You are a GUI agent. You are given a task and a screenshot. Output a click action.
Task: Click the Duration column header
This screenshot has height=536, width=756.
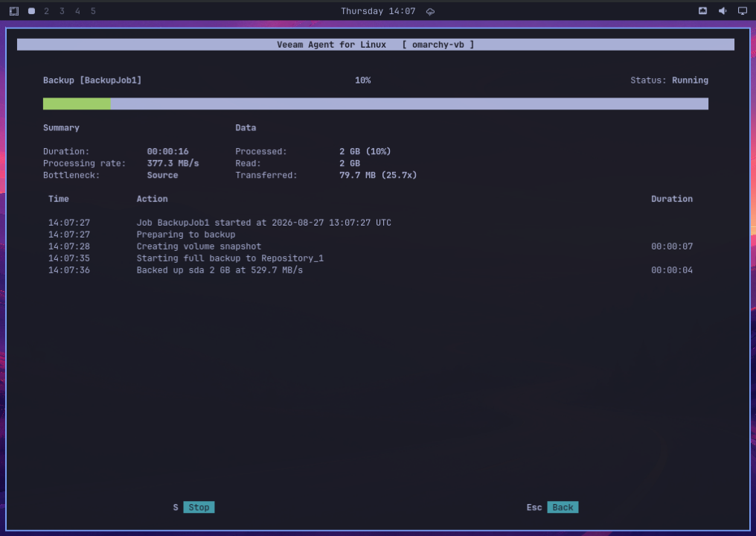click(x=672, y=199)
